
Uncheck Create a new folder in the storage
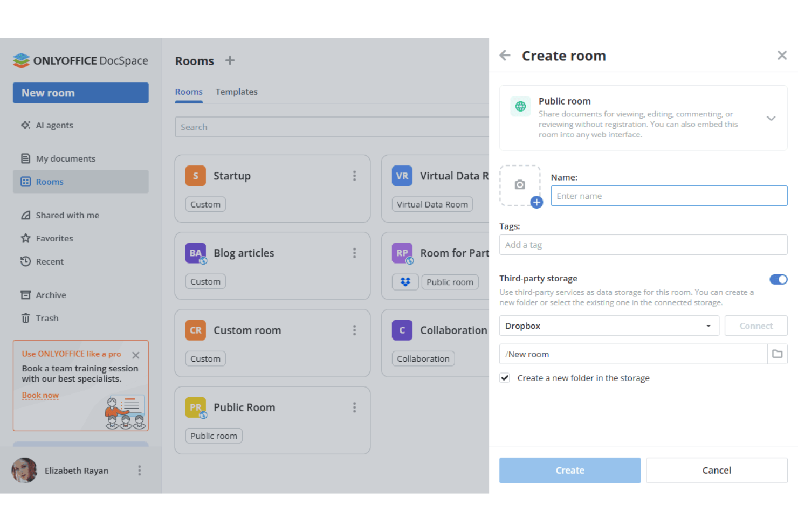[x=504, y=378]
